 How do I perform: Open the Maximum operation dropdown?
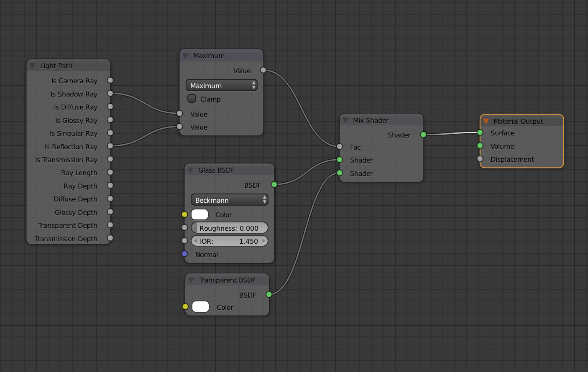click(222, 85)
